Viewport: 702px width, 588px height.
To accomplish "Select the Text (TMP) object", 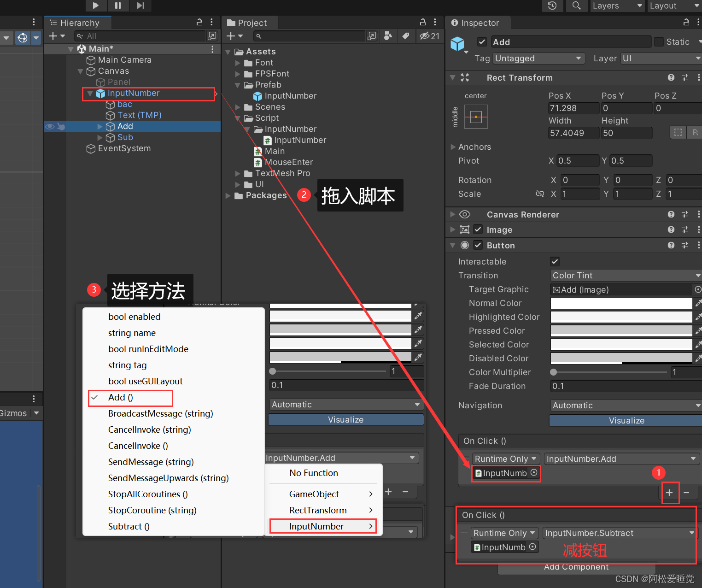I will (139, 115).
